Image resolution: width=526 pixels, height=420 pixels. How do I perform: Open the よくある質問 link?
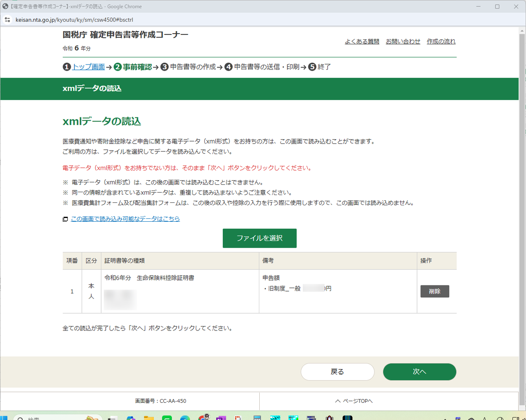(362, 41)
